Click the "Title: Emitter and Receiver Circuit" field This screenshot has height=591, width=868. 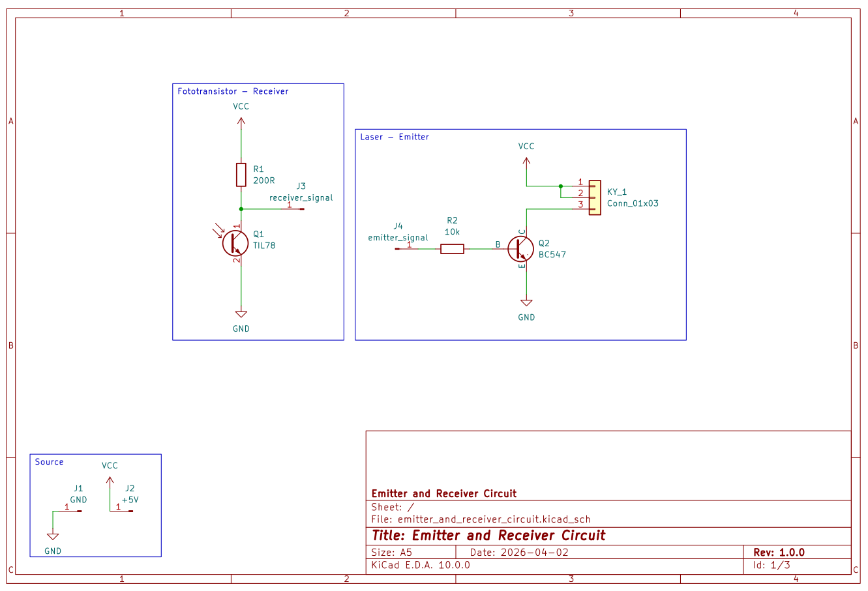(x=488, y=536)
